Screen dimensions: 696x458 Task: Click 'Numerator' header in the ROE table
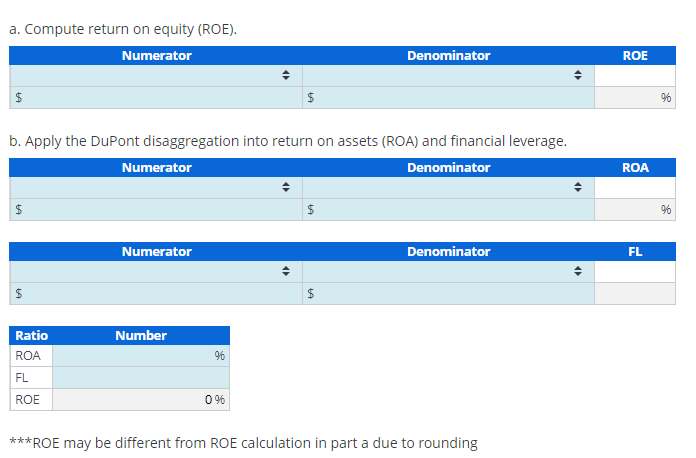pyautogui.click(x=157, y=55)
